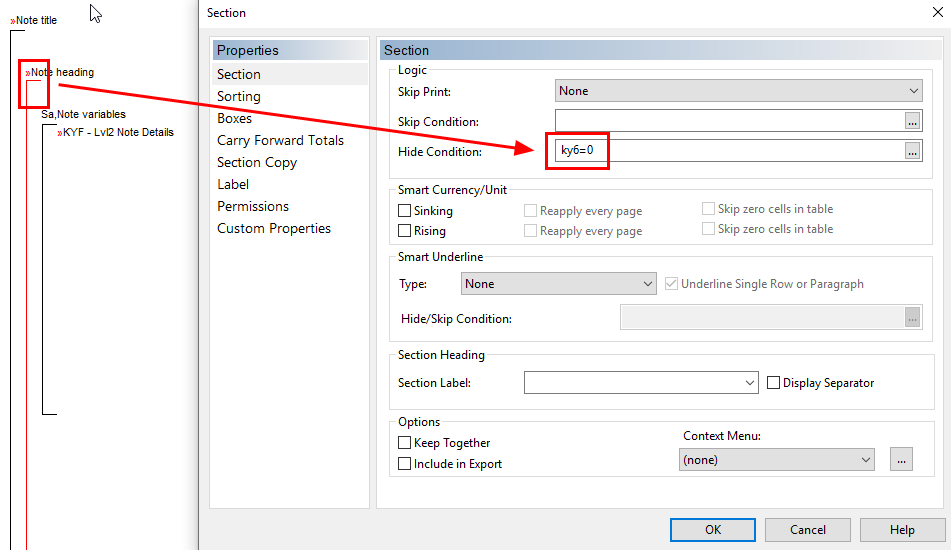Open Context Menu ellipsis button

click(x=901, y=460)
